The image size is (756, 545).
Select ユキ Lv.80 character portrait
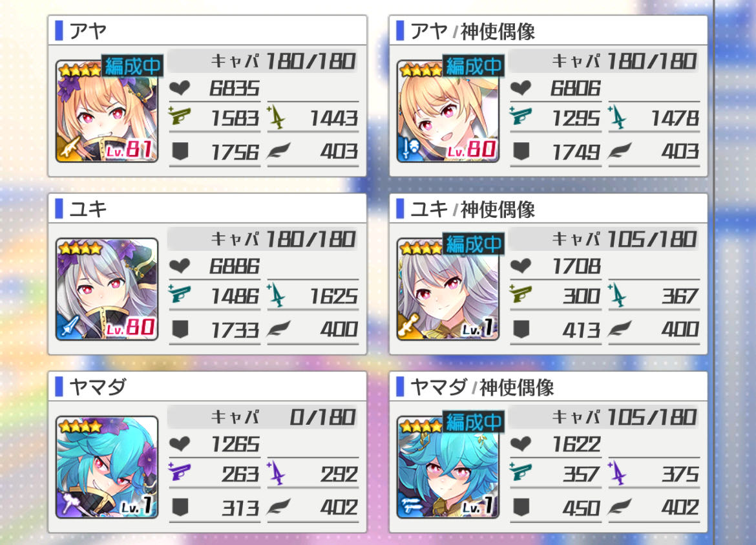click(x=107, y=290)
